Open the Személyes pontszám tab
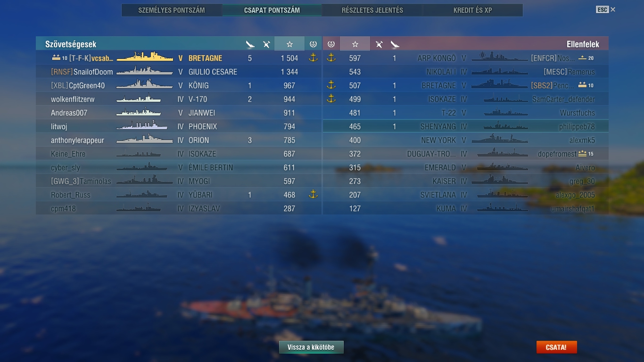644x362 pixels. [172, 10]
